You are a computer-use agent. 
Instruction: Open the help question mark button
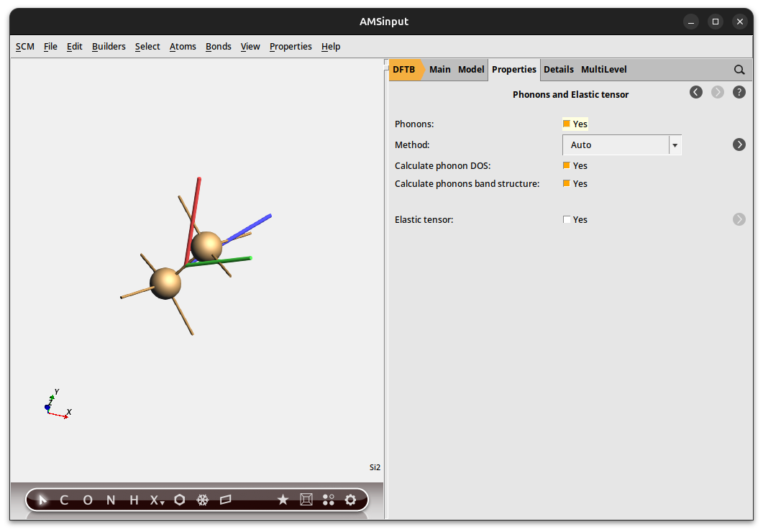coord(739,92)
